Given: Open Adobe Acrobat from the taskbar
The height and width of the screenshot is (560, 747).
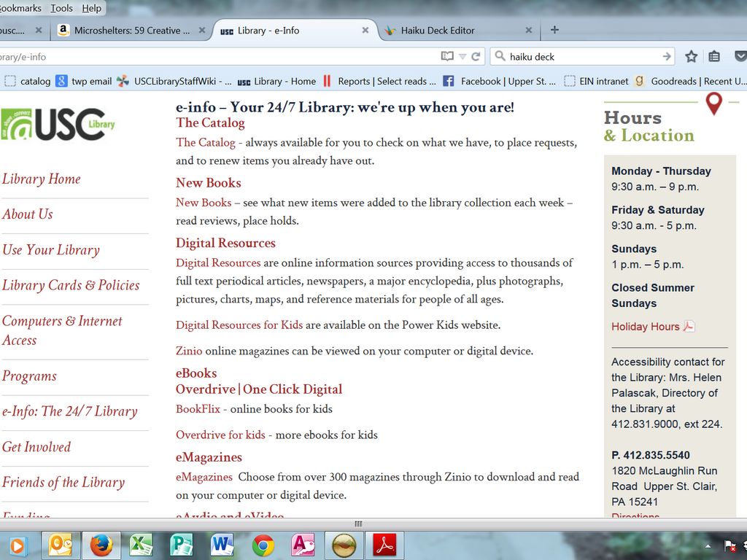Looking at the screenshot, I should pos(384,545).
